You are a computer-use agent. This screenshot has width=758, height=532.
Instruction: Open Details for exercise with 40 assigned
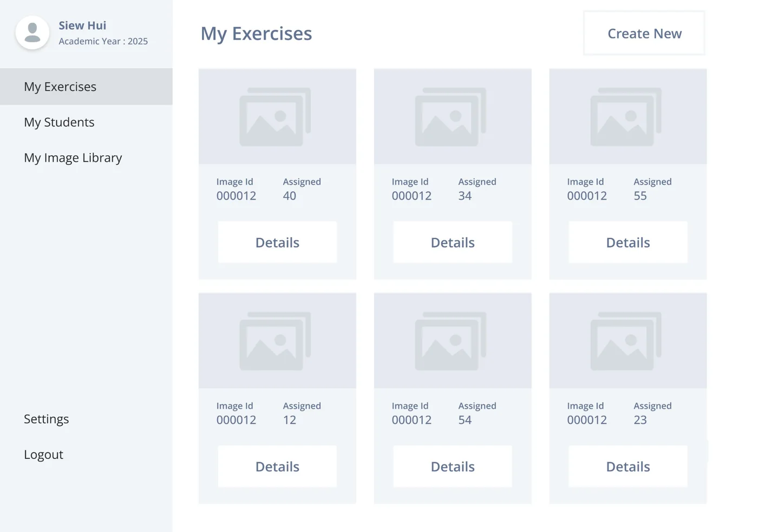[x=277, y=242]
